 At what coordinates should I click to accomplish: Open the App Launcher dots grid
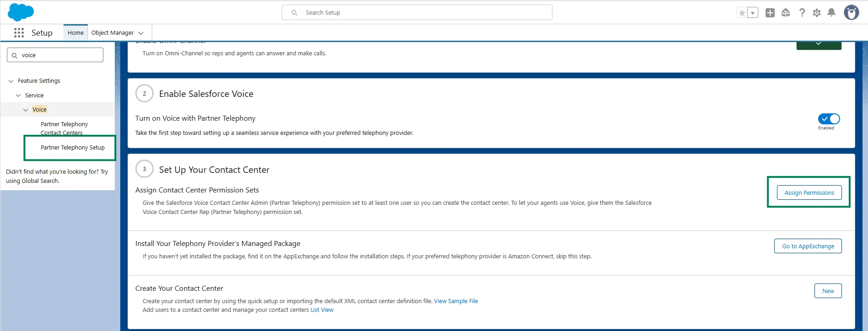tap(19, 32)
